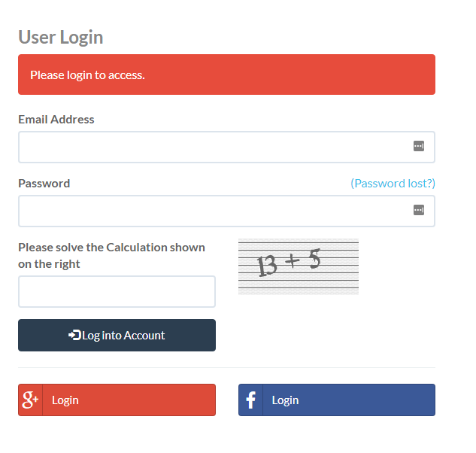
Task: Open the 'Password lost?' link
Action: pos(393,183)
